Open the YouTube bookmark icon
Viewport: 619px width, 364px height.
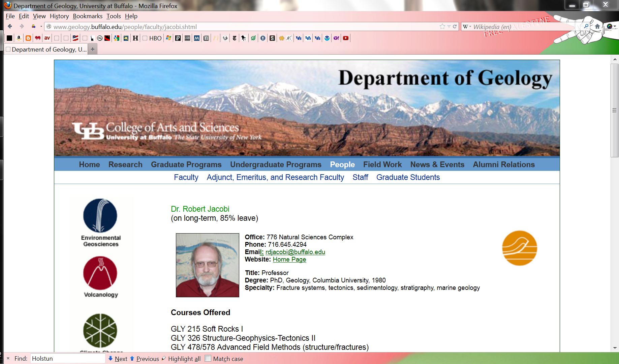[x=346, y=38]
